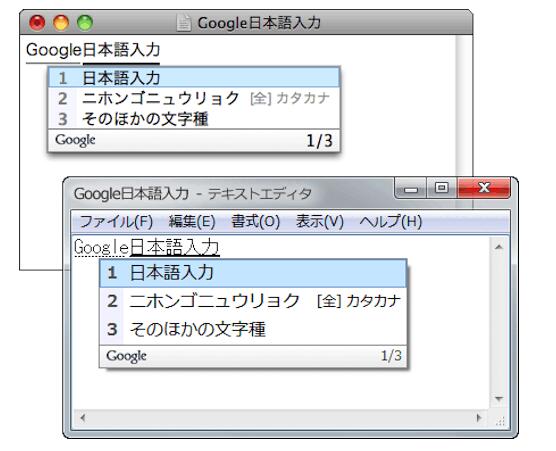Click the [全] カタカナ annotation in the Windows candidate list
Screen dimensions: 556x451
[x=359, y=301]
